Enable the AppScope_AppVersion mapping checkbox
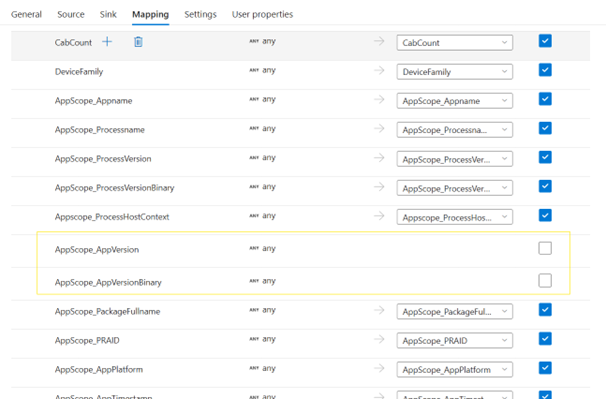This screenshot has width=606, height=399. [x=545, y=248]
